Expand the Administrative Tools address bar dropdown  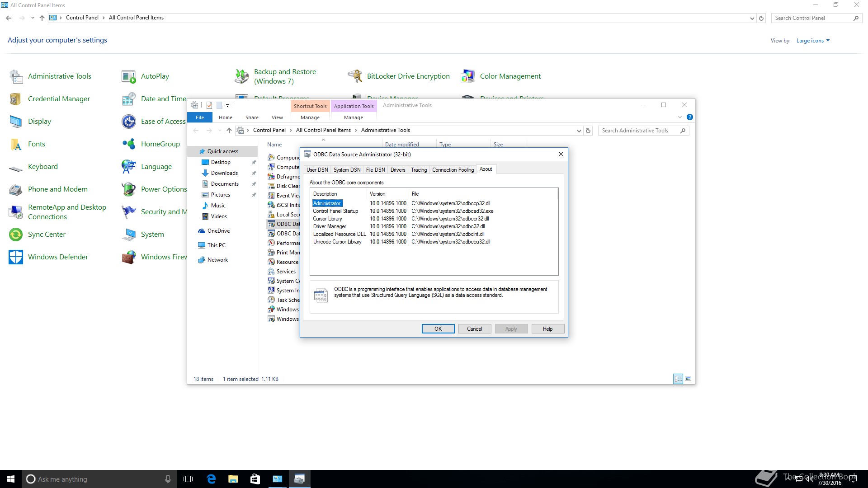click(579, 131)
